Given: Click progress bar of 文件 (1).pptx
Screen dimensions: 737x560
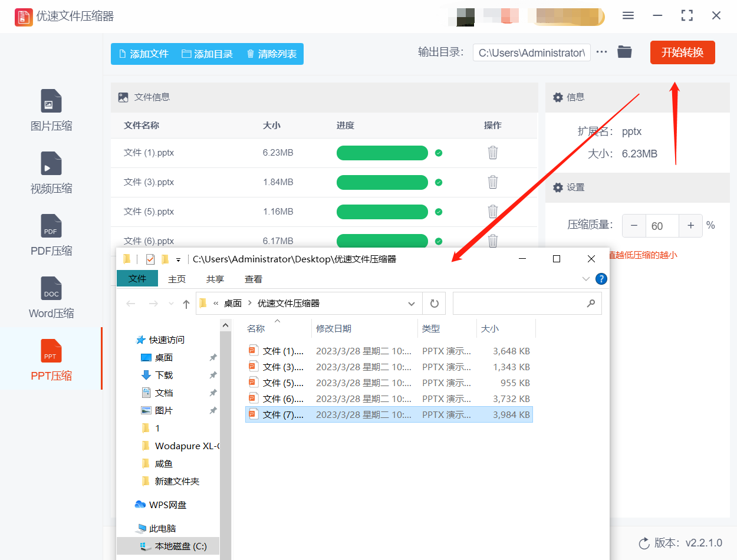Looking at the screenshot, I should tap(382, 153).
